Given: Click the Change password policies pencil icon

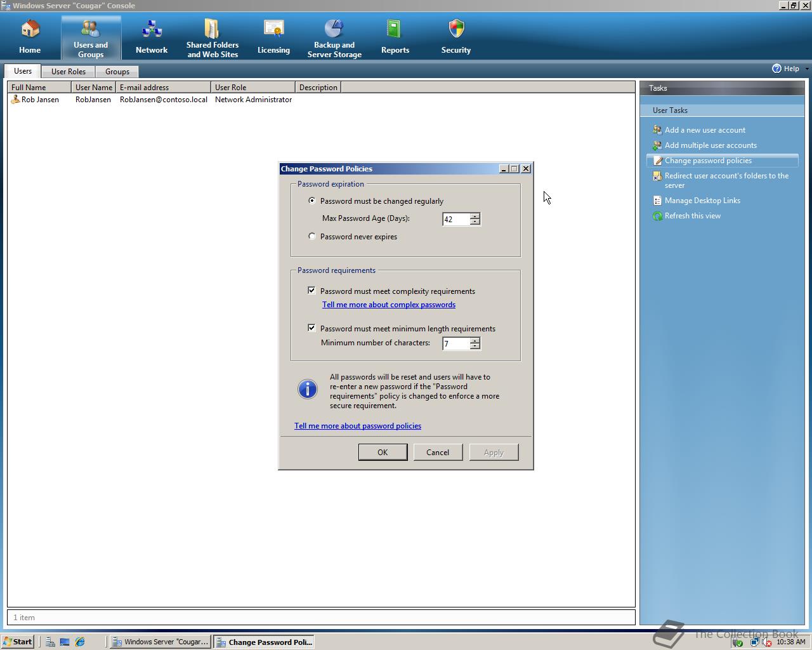Looking at the screenshot, I should coord(657,161).
